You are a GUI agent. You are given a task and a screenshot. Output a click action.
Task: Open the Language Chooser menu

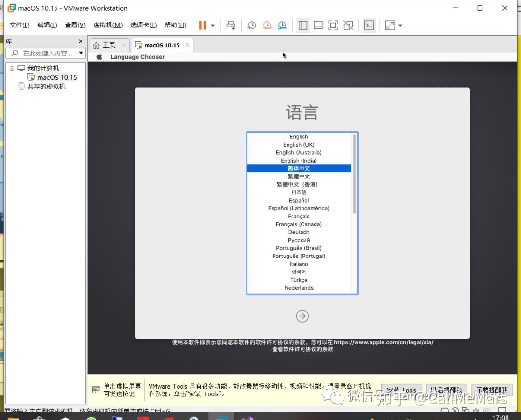tap(137, 57)
